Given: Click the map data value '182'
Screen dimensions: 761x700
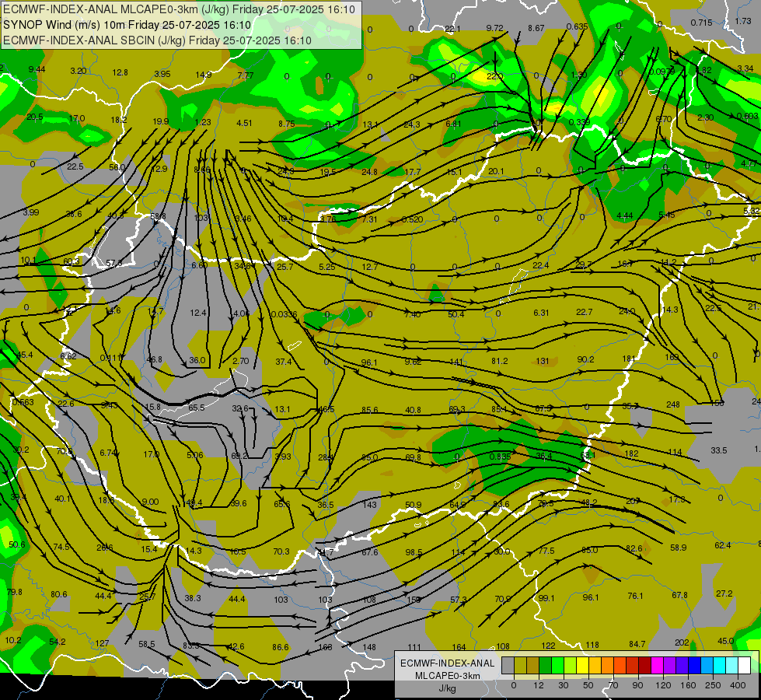Looking at the screenshot, I should 631,453.
